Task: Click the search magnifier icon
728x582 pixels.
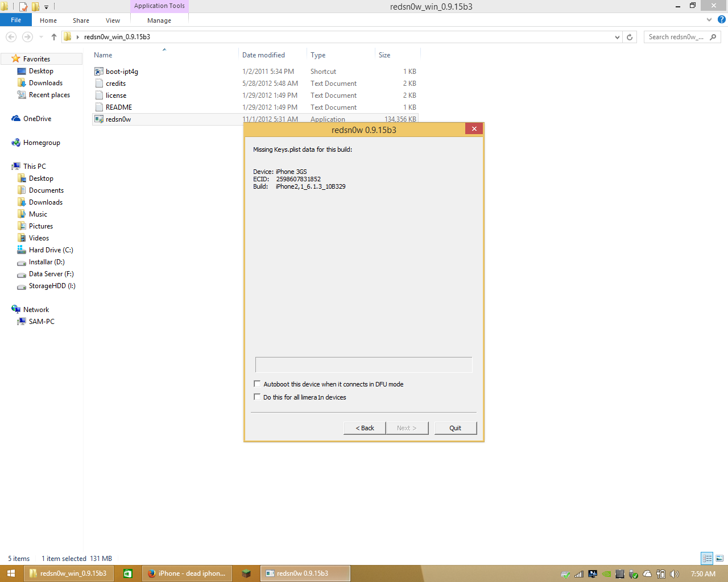Action: pos(713,37)
